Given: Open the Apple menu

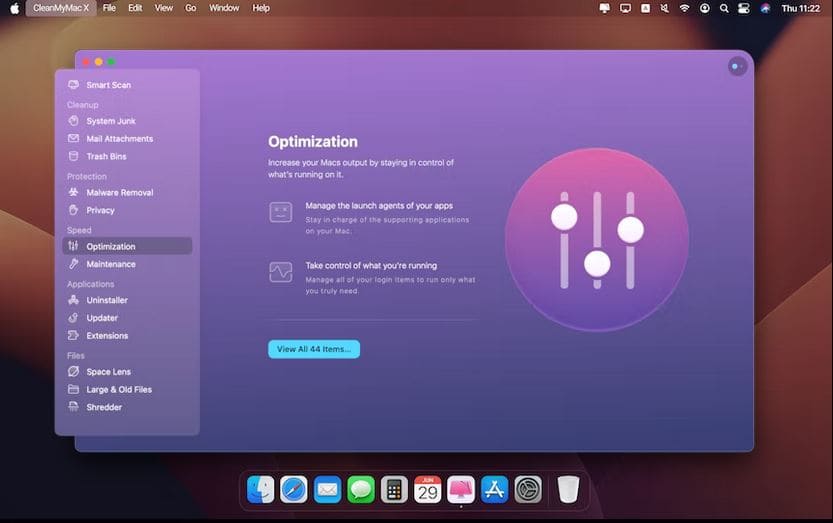Looking at the screenshot, I should pos(14,8).
